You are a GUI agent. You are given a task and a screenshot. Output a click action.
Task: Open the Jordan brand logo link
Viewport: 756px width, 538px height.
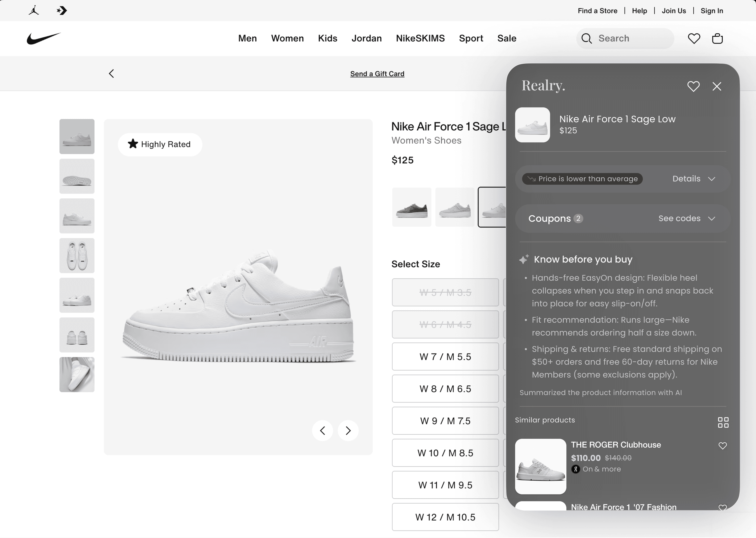click(x=34, y=11)
